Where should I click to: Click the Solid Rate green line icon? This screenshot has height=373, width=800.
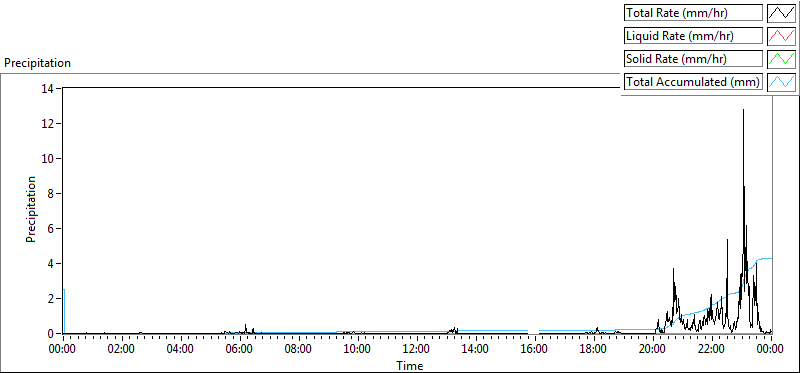click(x=781, y=59)
